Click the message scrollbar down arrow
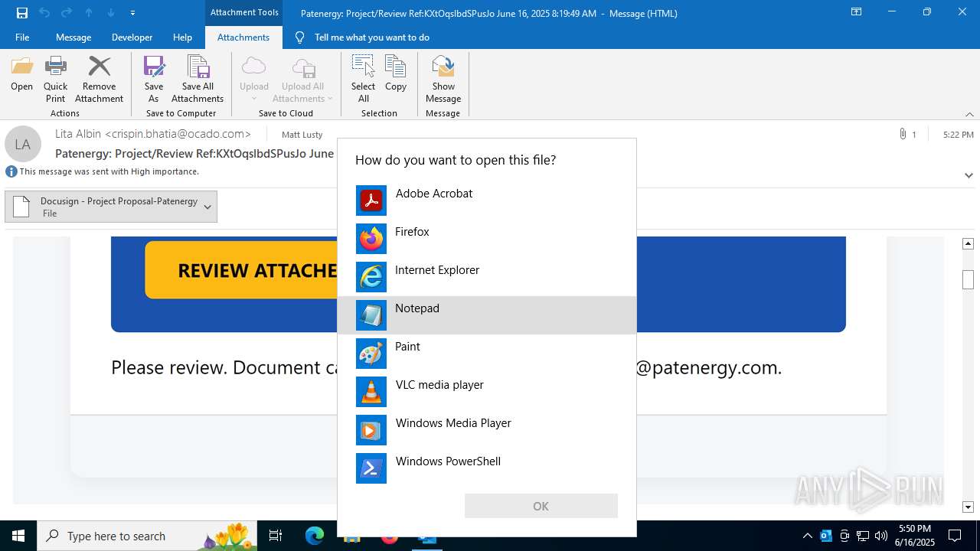The image size is (980, 551). pos(968,507)
